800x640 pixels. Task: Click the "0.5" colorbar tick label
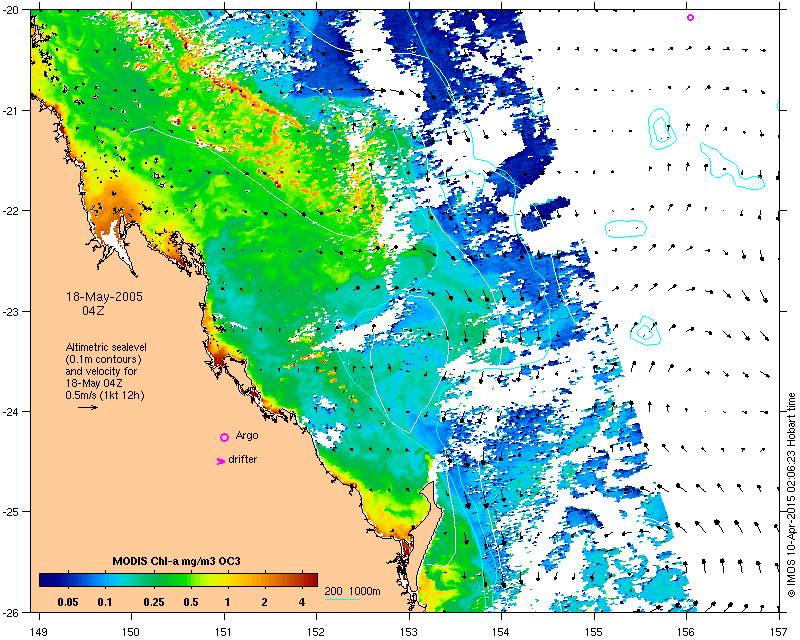tap(191, 602)
